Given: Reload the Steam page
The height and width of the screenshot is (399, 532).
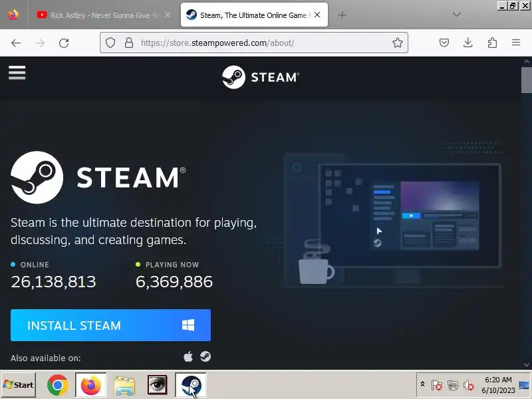Looking at the screenshot, I should [64, 43].
